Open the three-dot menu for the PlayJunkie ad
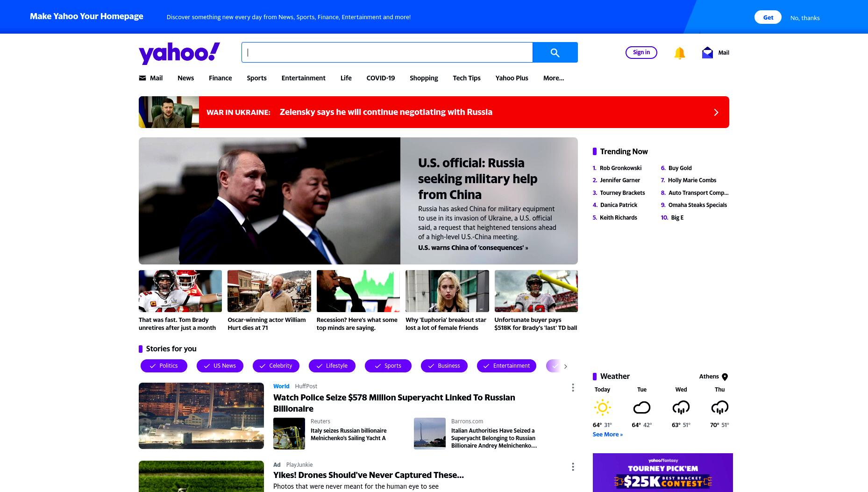The image size is (868, 492). 573,467
